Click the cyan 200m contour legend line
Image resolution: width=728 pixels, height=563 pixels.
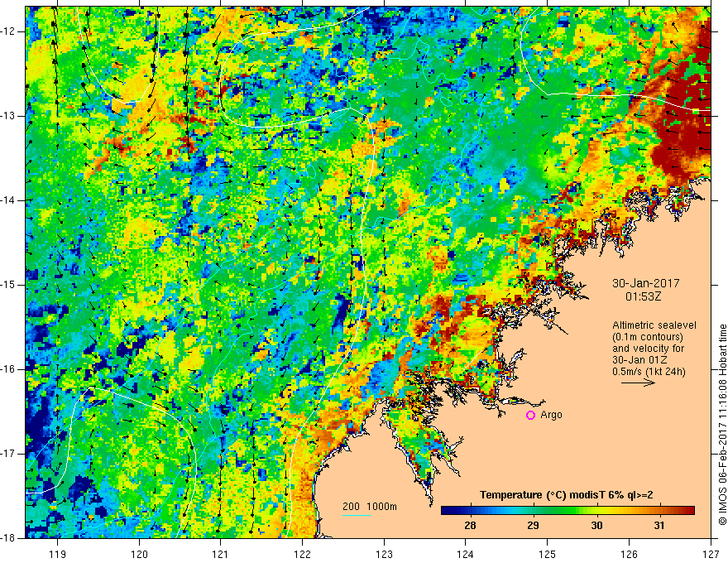point(357,515)
